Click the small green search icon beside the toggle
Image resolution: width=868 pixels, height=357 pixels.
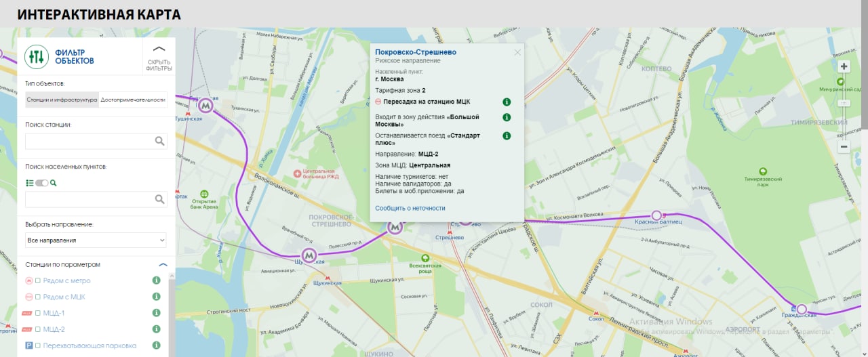pos(53,183)
